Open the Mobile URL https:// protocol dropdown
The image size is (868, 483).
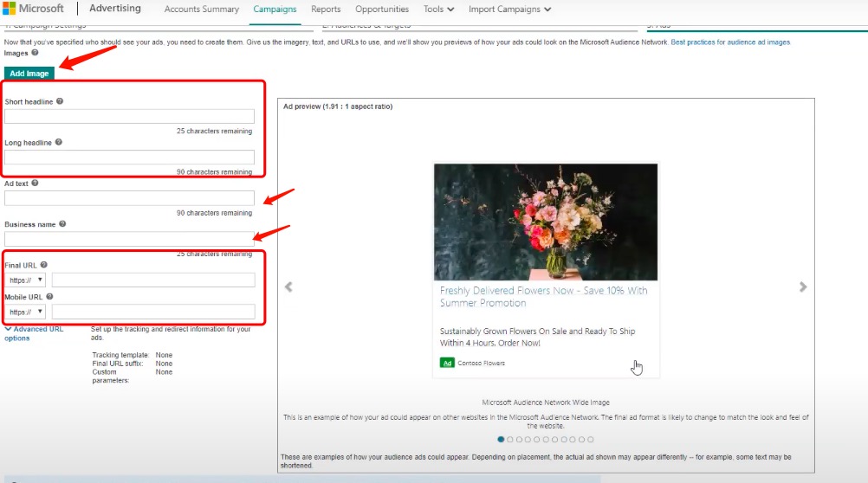[25, 312]
